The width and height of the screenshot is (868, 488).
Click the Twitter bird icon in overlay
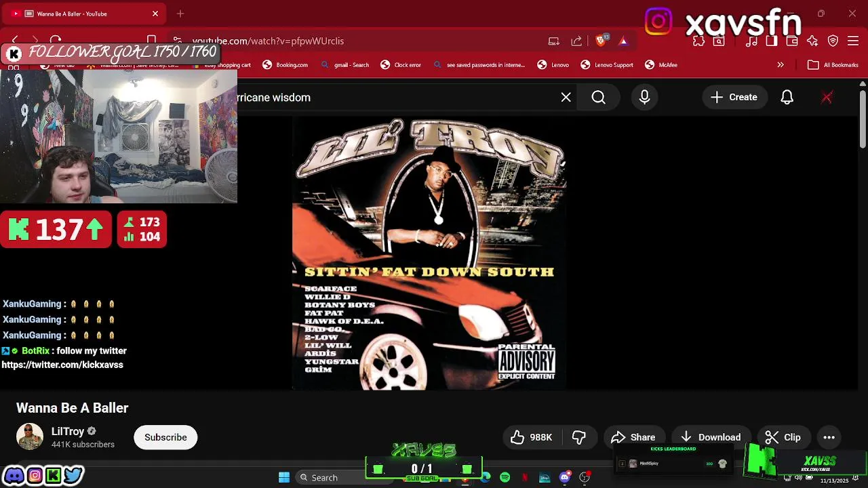73,475
